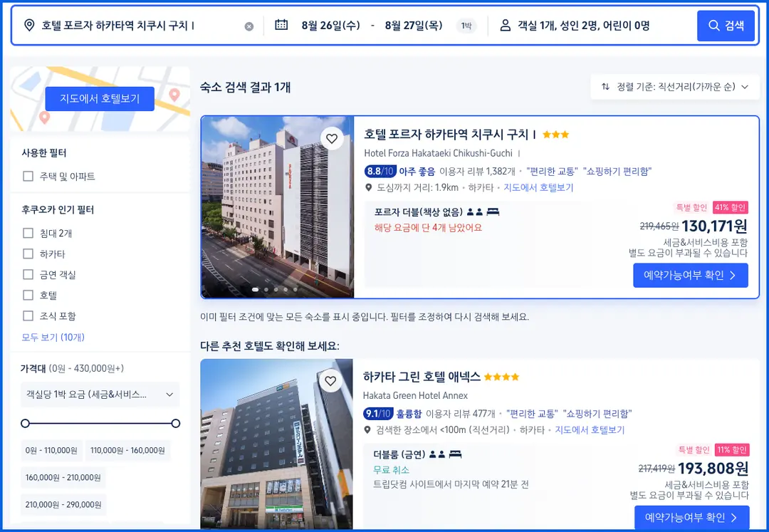769x532 pixels.
Task: Open 모두 보기 (10개) filter link
Action: pyautogui.click(x=53, y=338)
